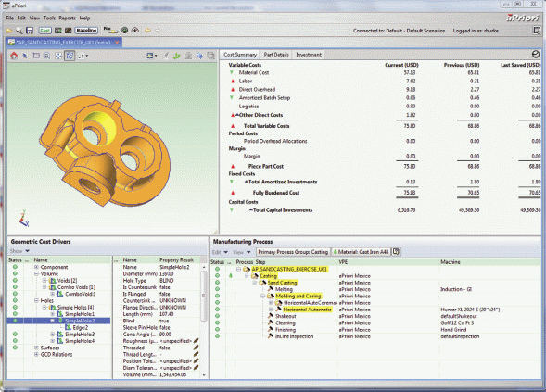Click Primary Process Group: Casting button
Viewport: 546px width, 392px height.
(x=293, y=252)
